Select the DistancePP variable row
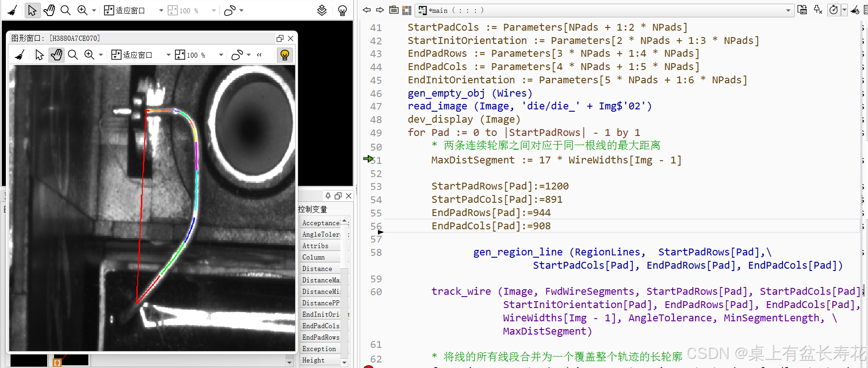The width and height of the screenshot is (868, 368). [x=321, y=303]
